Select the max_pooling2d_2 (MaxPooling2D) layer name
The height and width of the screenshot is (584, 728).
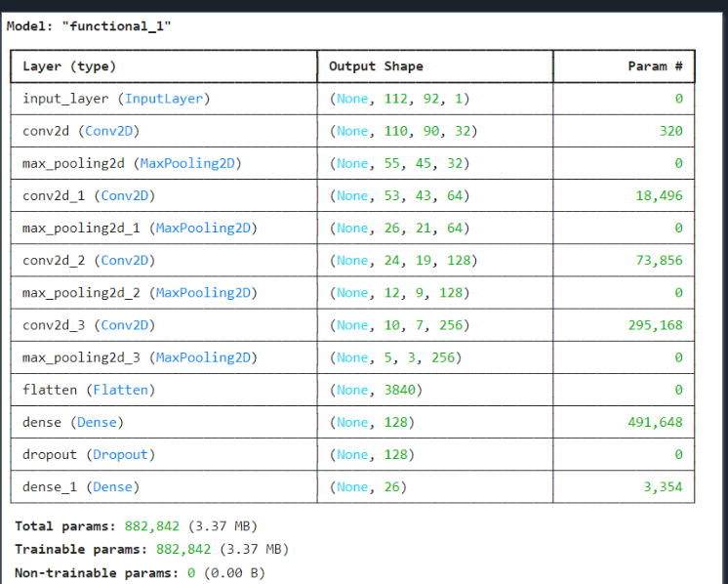tap(141, 293)
